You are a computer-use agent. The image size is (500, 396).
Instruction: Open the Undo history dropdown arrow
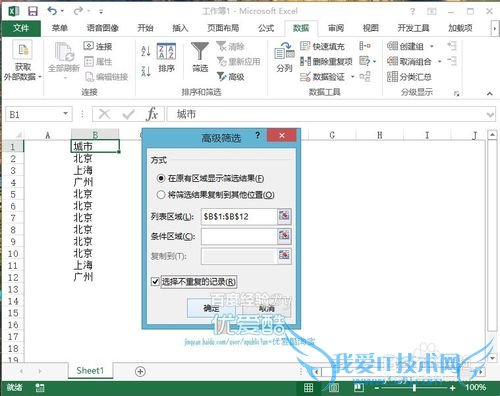[62, 11]
